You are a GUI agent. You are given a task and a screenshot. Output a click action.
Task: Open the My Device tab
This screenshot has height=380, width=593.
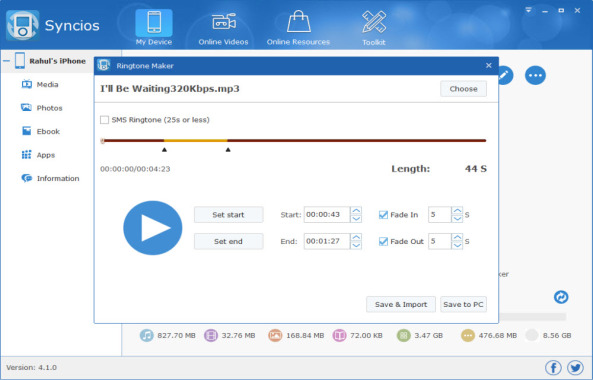tap(154, 28)
